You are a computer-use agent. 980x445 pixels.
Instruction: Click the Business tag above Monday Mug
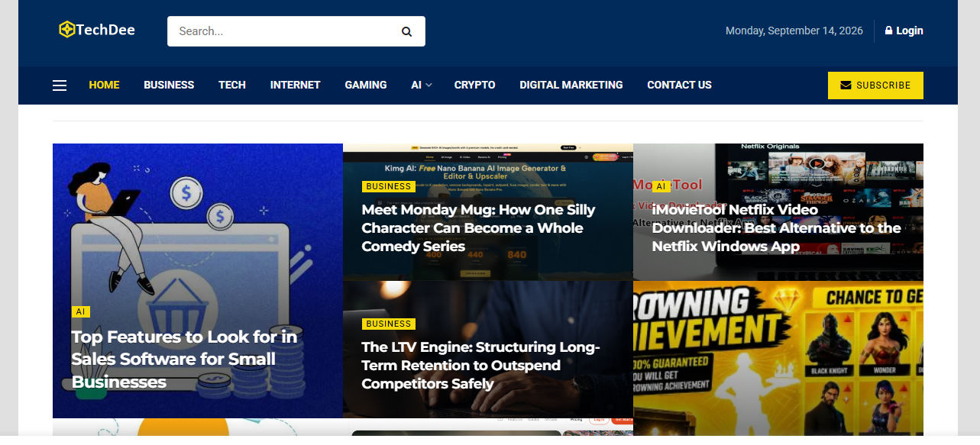pyautogui.click(x=389, y=186)
